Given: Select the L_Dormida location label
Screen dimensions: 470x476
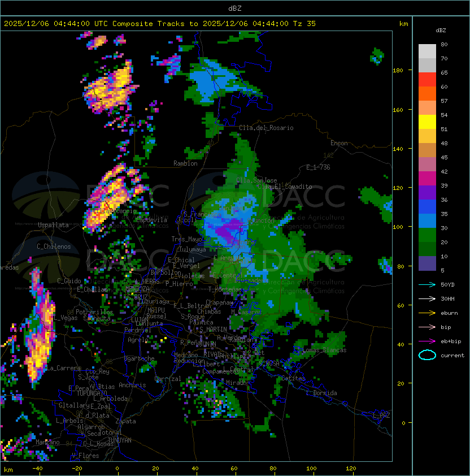Looking at the screenshot, I should point(321,393).
